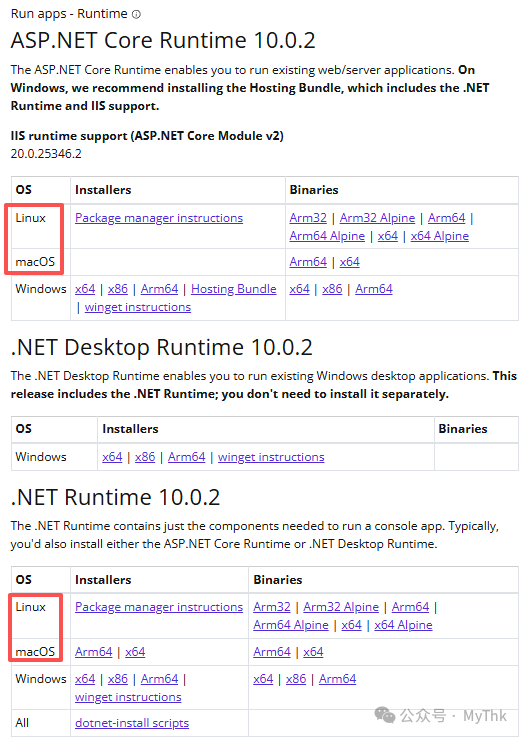Image resolution: width=523 pixels, height=737 pixels.
Task: Open .NET Runtime Linux Package manager instructions
Action: pos(159,607)
